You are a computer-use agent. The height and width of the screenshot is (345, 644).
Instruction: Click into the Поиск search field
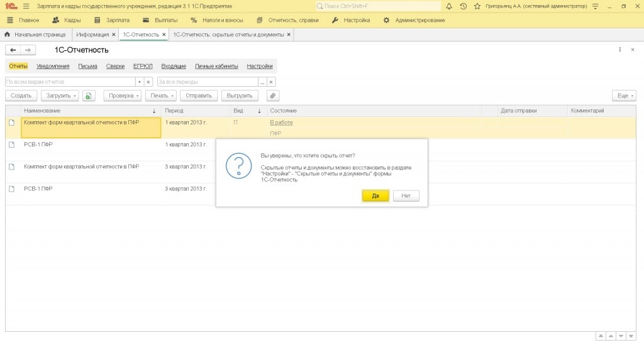[x=377, y=6]
